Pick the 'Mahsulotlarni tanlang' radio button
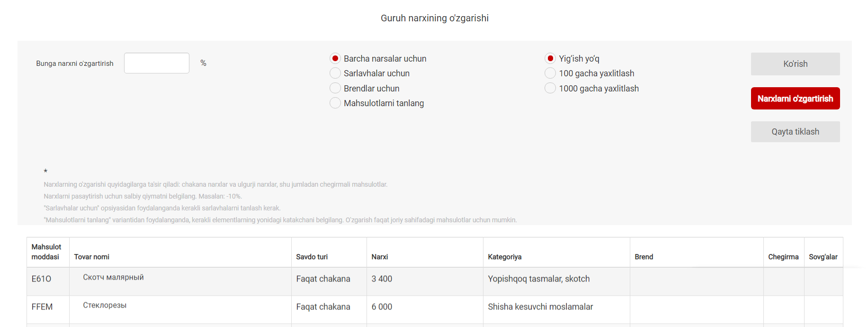The height and width of the screenshot is (327, 868). pos(335,103)
